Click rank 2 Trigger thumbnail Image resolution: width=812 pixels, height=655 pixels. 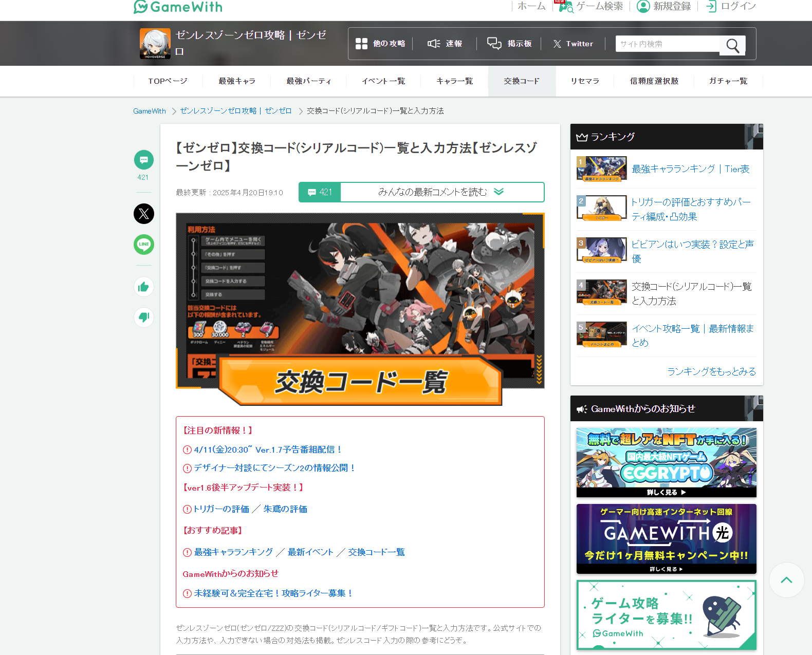[x=602, y=208]
